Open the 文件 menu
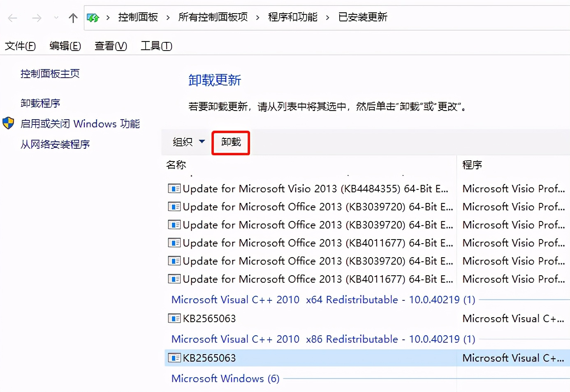This screenshot has height=392, width=570. click(x=20, y=46)
